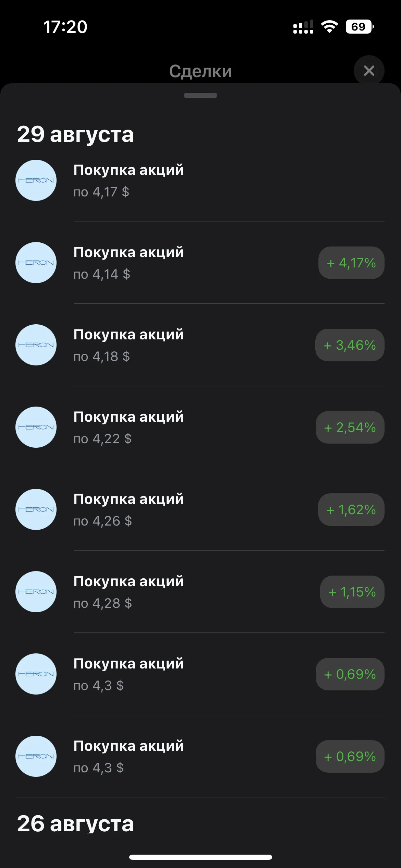Tap the Heron logo for 4,22 $ purchase
This screenshot has width=401, height=868.
click(x=36, y=427)
